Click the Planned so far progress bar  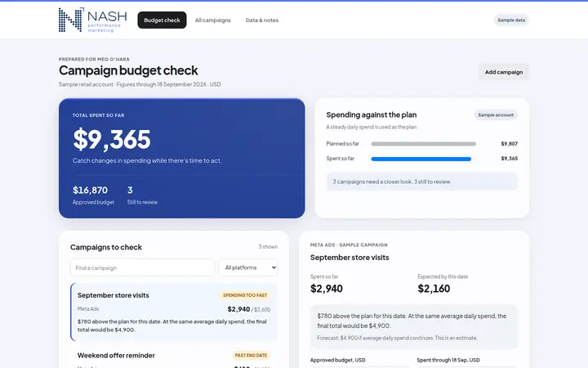pos(423,144)
